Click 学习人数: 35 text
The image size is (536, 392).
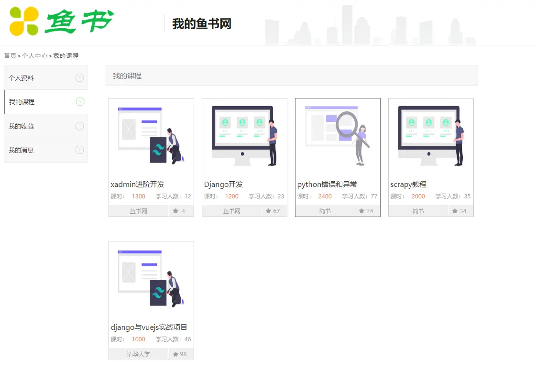click(x=453, y=196)
